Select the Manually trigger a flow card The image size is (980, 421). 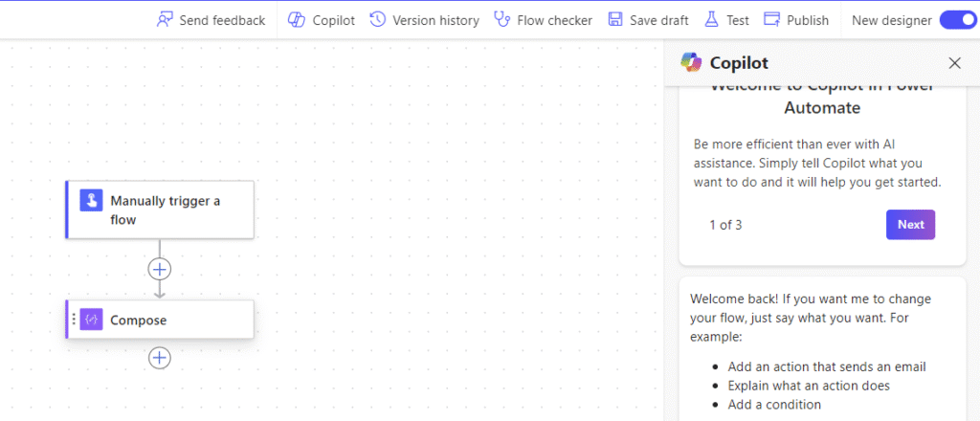tap(160, 210)
